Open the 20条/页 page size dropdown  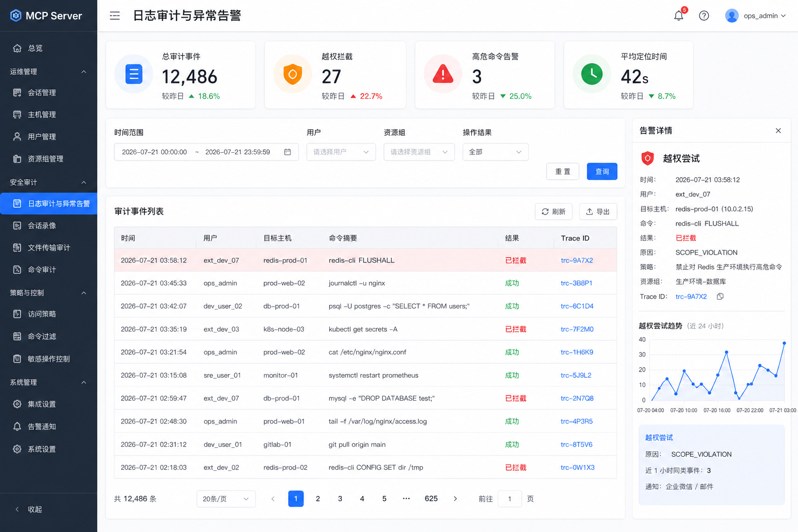click(x=226, y=499)
